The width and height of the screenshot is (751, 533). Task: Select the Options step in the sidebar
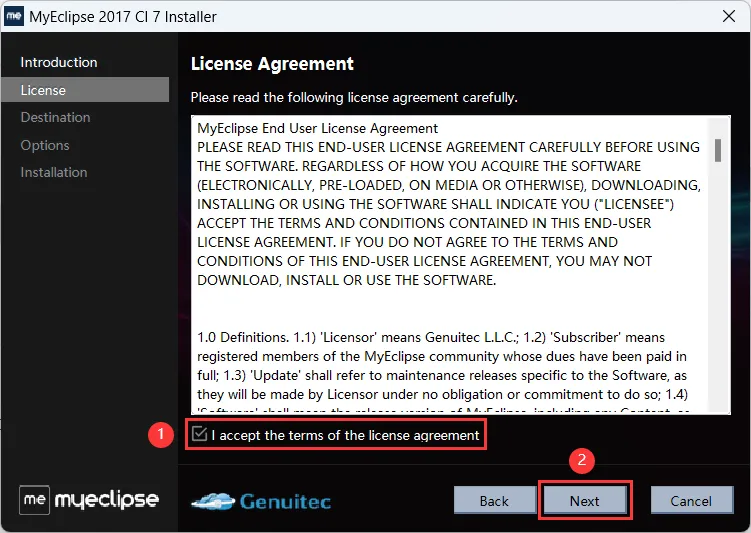pyautogui.click(x=45, y=145)
